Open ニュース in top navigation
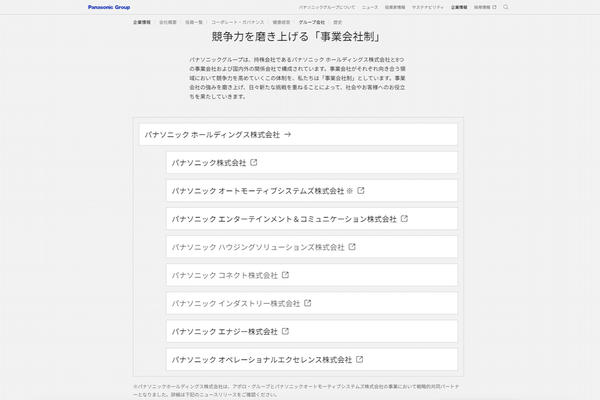The width and height of the screenshot is (600, 400). [370, 7]
